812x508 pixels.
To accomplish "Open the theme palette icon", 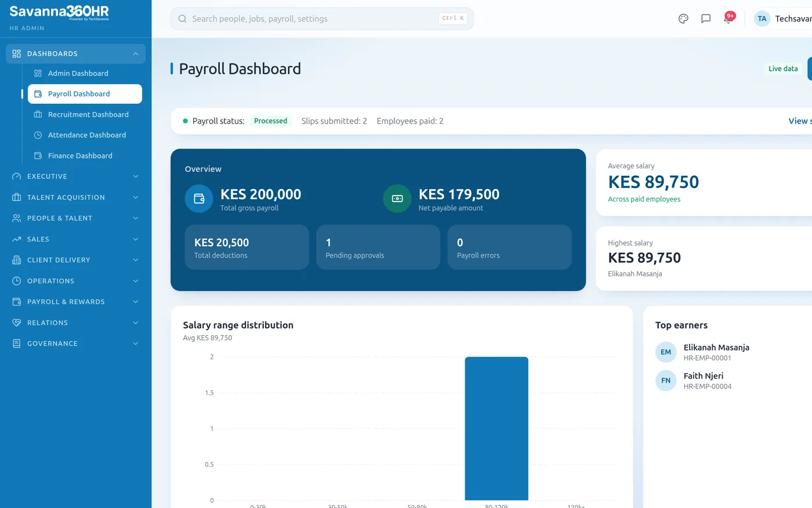I will coord(683,19).
